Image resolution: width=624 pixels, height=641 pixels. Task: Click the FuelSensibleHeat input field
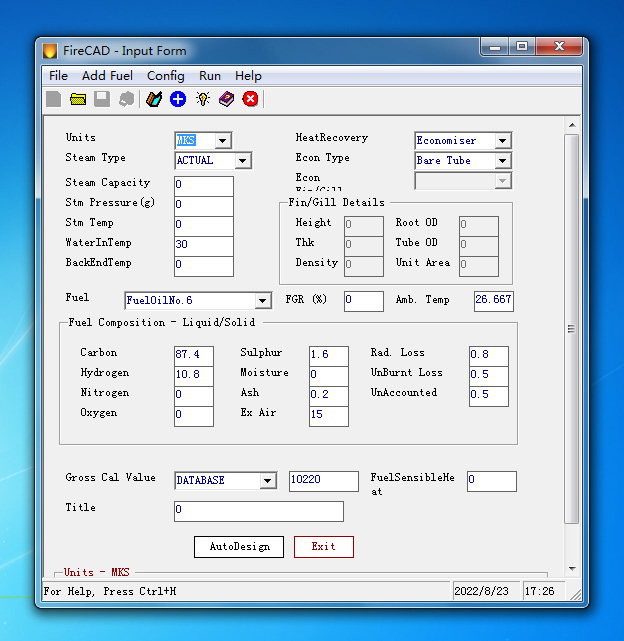coord(492,481)
